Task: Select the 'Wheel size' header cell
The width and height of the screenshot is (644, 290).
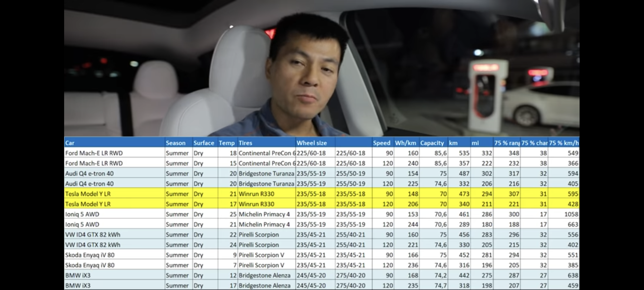Action: 315,143
